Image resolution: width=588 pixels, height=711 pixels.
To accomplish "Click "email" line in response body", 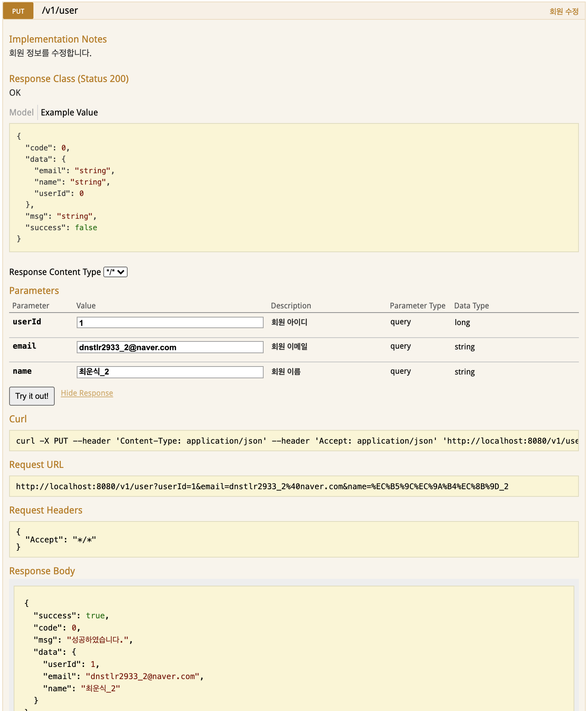I will click(x=123, y=676).
